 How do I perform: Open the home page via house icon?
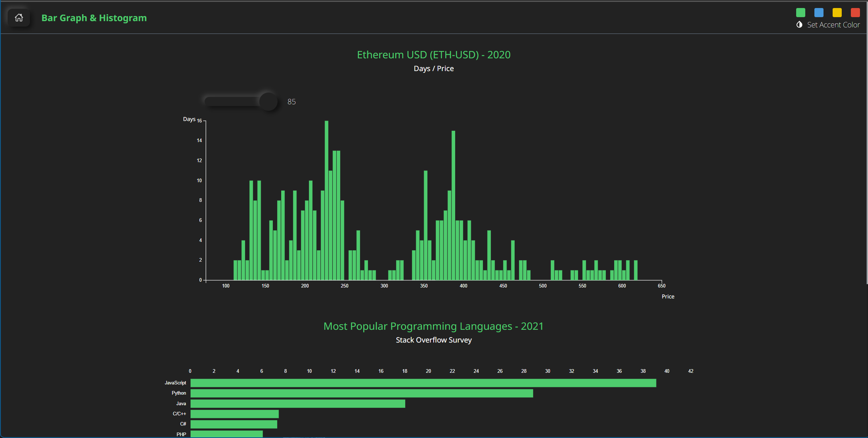tap(19, 17)
